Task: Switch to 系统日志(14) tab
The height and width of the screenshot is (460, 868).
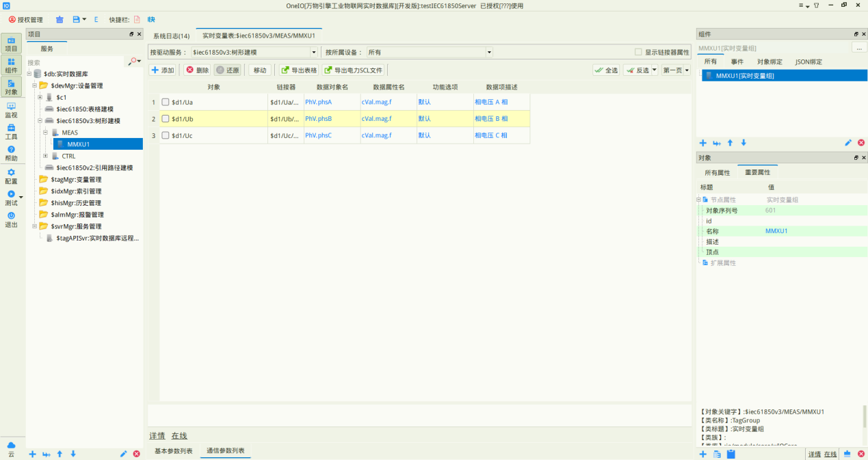Action: point(171,36)
